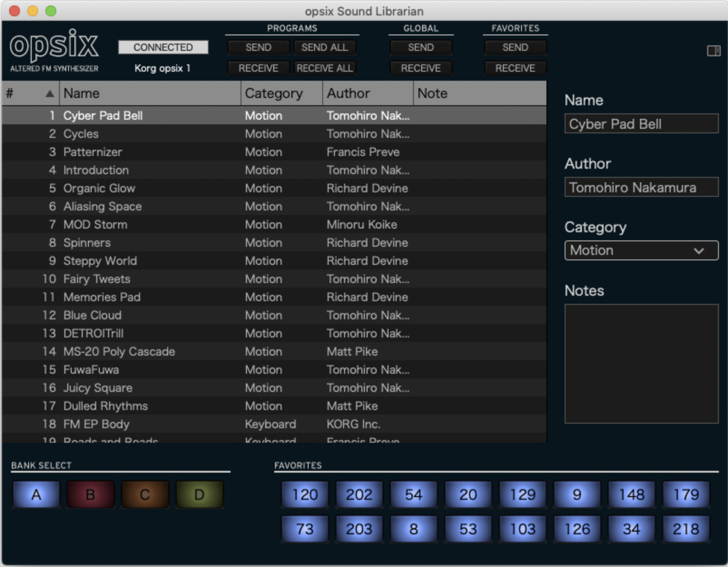
Task: Select the Patternizer program
Action: point(274,152)
